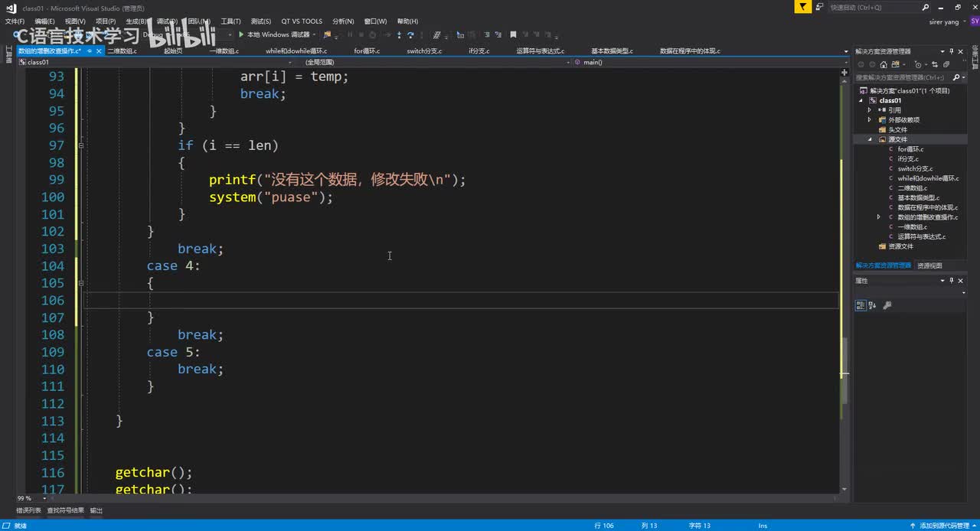Click the Solution Explorer search magnifier

[956, 77]
